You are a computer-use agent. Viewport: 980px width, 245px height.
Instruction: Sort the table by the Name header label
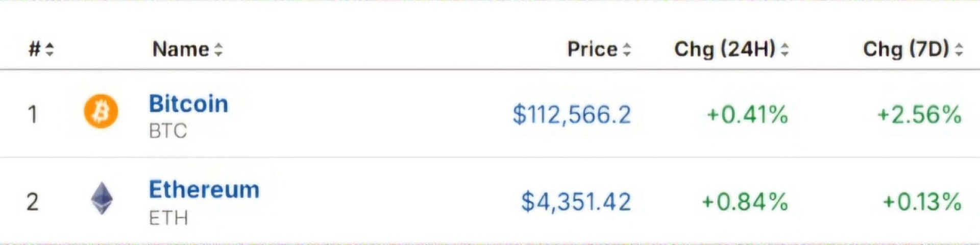(181, 50)
